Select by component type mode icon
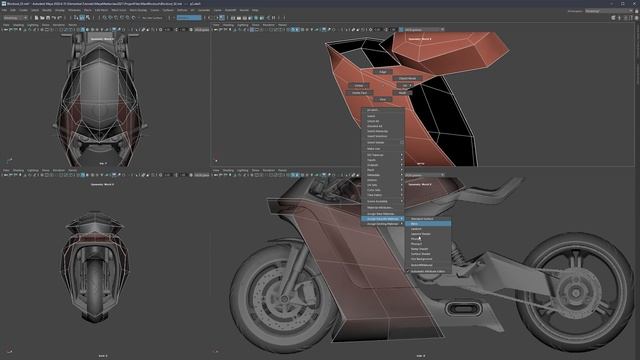Image resolution: width=640 pixels, height=360 pixels. 87,18
